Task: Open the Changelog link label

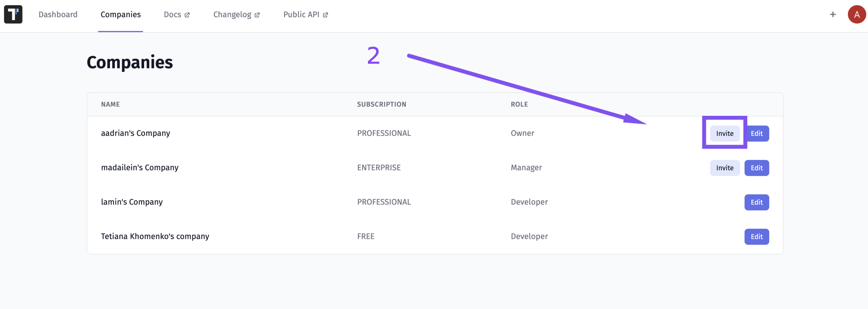Action: (232, 15)
